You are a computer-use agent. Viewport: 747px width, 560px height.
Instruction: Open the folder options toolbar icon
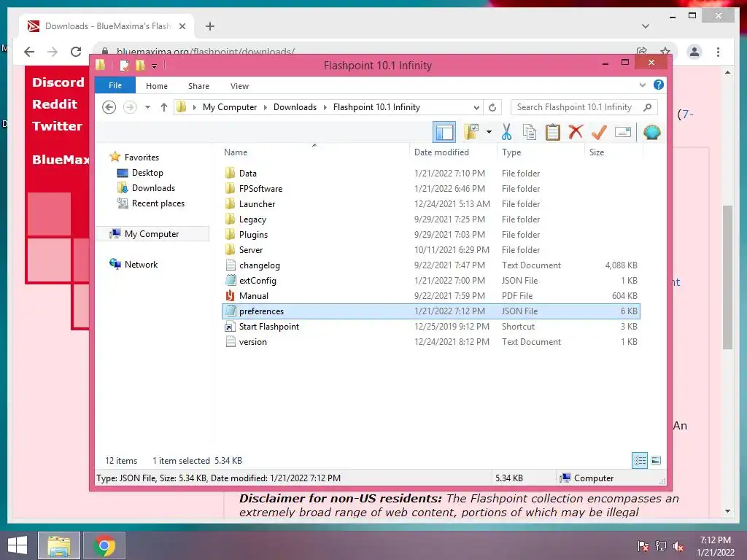point(471,132)
